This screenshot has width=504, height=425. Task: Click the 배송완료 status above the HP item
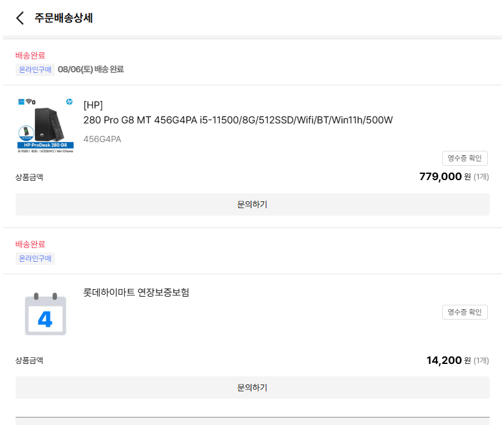click(30, 55)
